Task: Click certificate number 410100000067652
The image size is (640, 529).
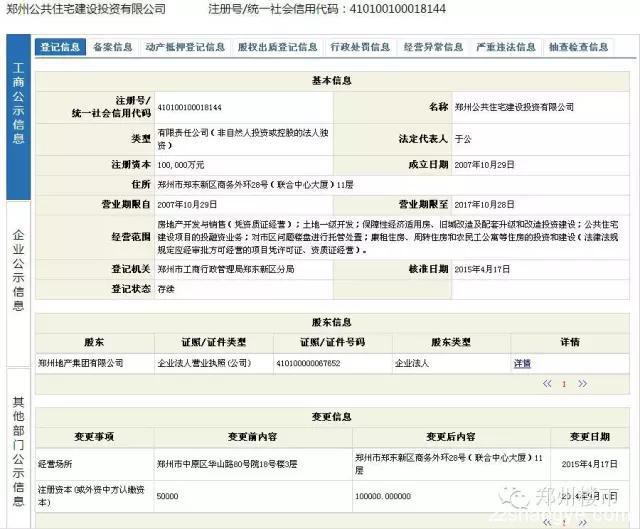Action: tap(308, 363)
